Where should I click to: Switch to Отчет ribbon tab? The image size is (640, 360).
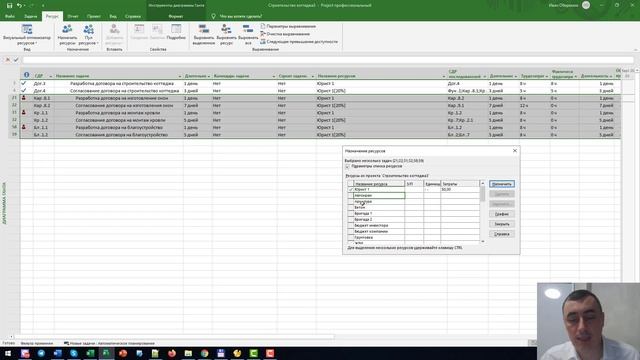point(73,16)
